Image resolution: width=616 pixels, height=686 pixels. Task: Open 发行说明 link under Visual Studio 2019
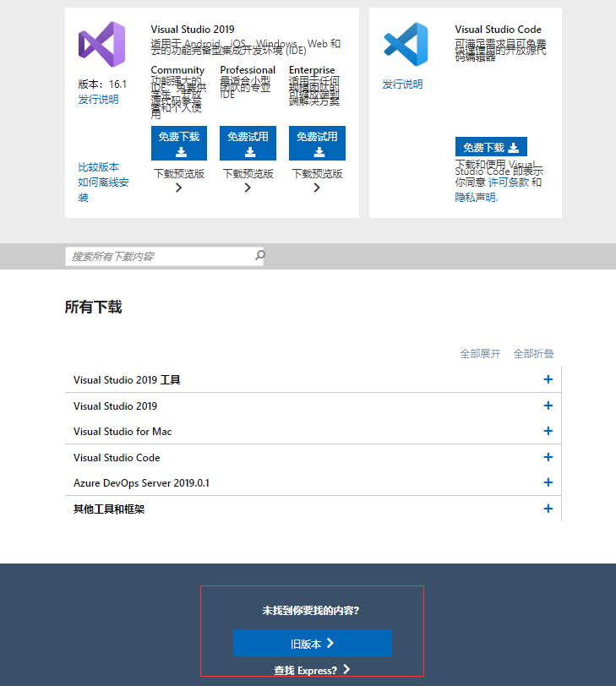coord(98,100)
